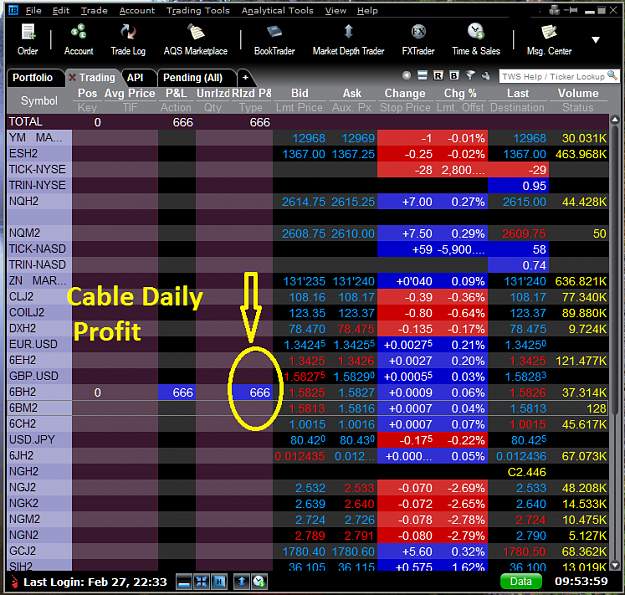Image resolution: width=625 pixels, height=595 pixels.
Task: Open the Help menu
Action: (367, 11)
